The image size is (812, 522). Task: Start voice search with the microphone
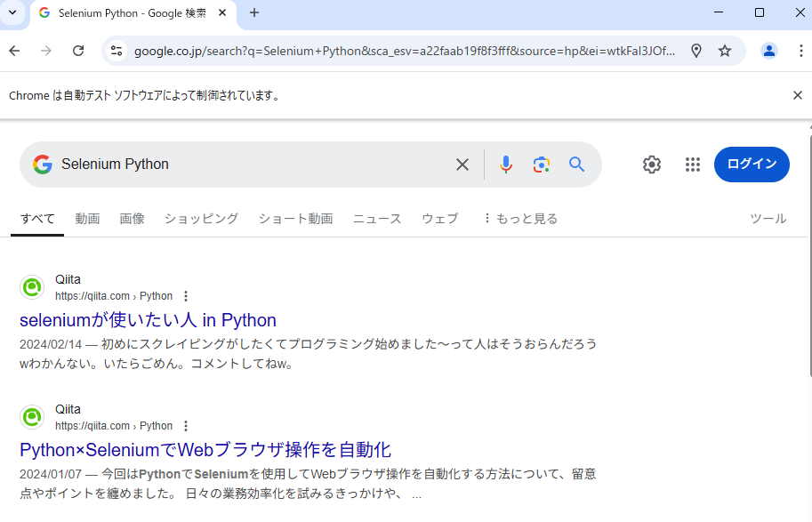506,165
